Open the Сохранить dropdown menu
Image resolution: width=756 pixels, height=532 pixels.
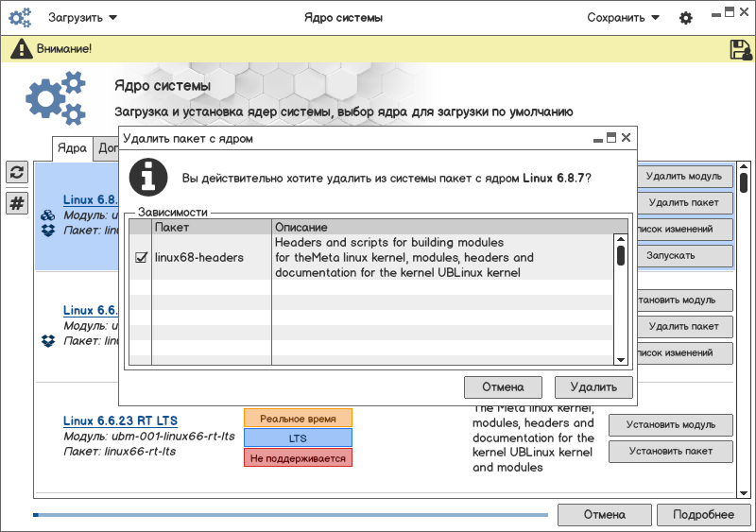pyautogui.click(x=623, y=18)
